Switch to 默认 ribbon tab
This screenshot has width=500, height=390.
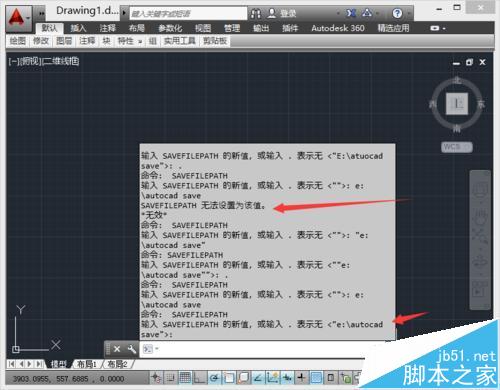[49, 28]
